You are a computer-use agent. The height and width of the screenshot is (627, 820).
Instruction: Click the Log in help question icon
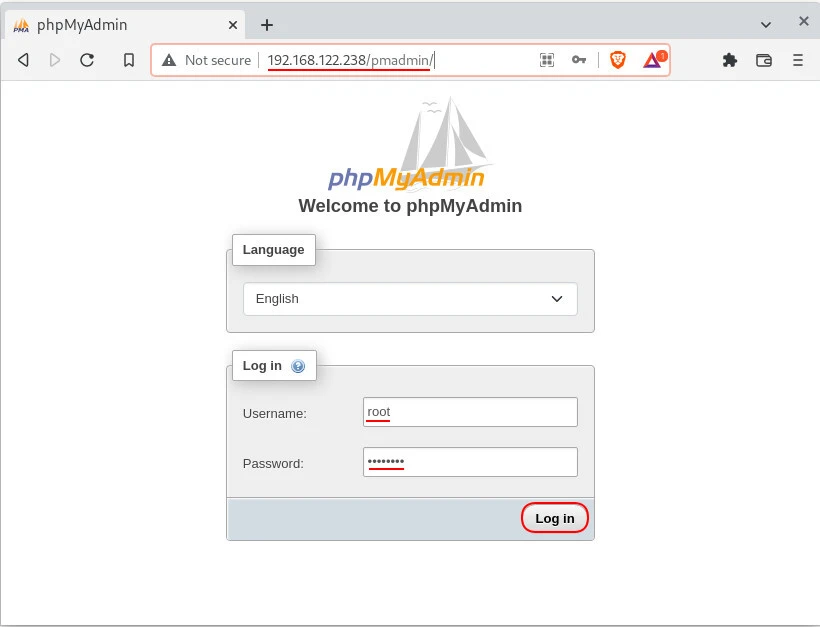point(298,366)
